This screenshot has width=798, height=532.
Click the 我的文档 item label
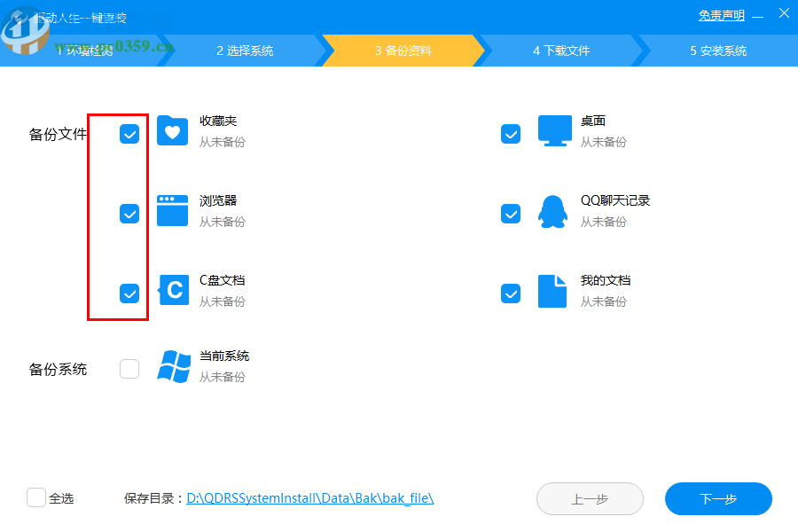coord(606,280)
